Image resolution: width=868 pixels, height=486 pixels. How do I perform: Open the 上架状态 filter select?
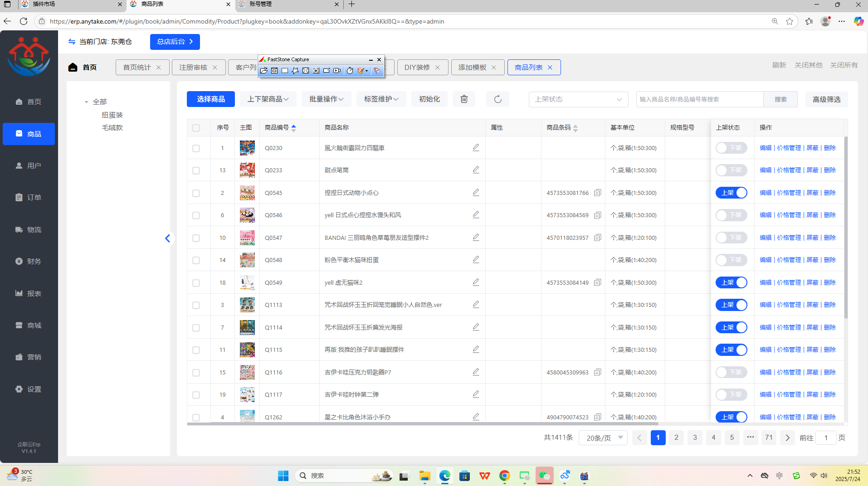578,99
